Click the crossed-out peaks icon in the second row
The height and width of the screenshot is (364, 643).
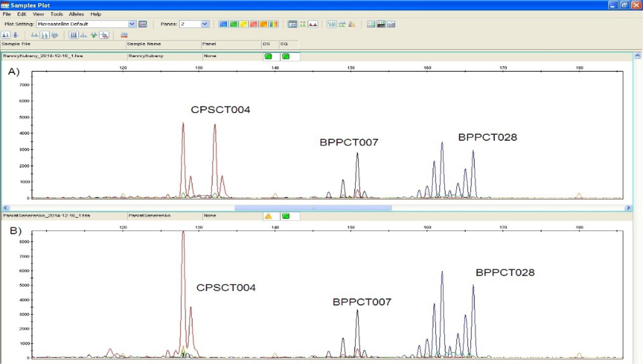(104, 35)
